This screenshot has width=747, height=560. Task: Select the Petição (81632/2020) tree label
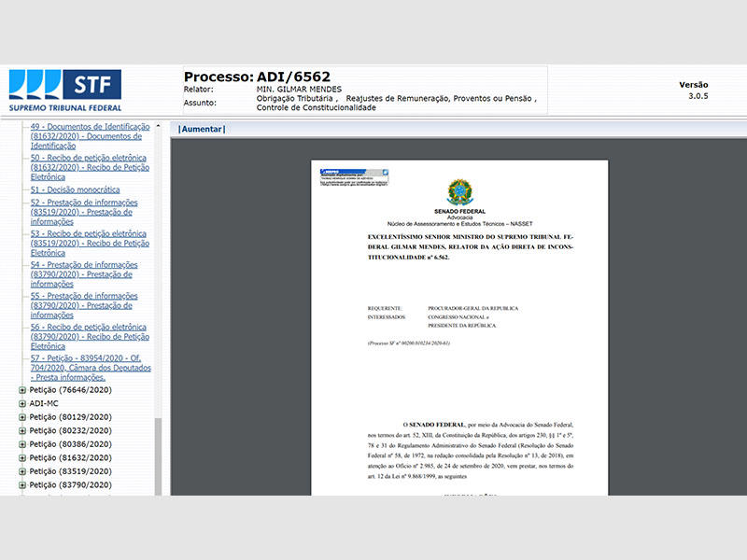pyautogui.click(x=71, y=457)
